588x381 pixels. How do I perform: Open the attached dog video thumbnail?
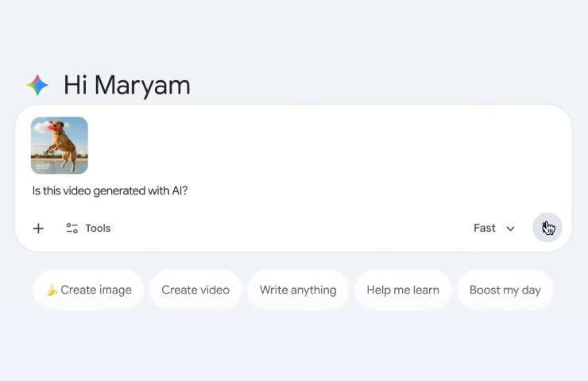60,145
